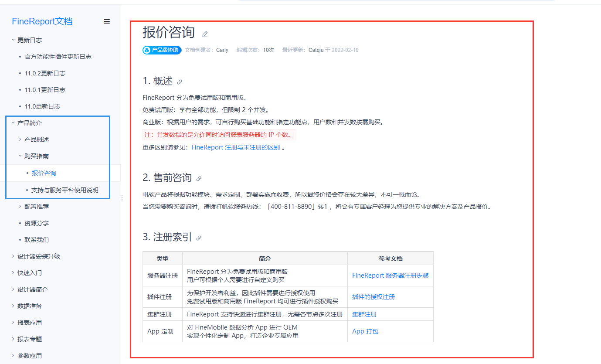This screenshot has height=364, width=601.
Task: Open the 插件的授权注册 link
Action: tap(374, 297)
